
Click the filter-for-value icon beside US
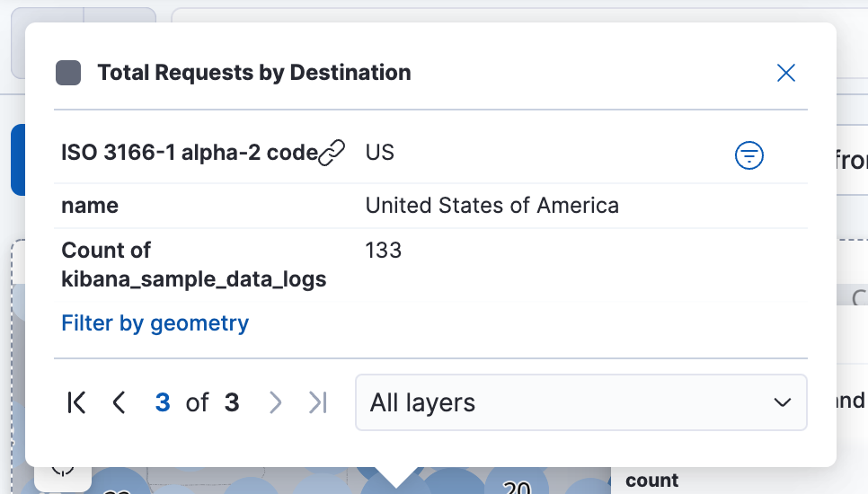(x=748, y=156)
